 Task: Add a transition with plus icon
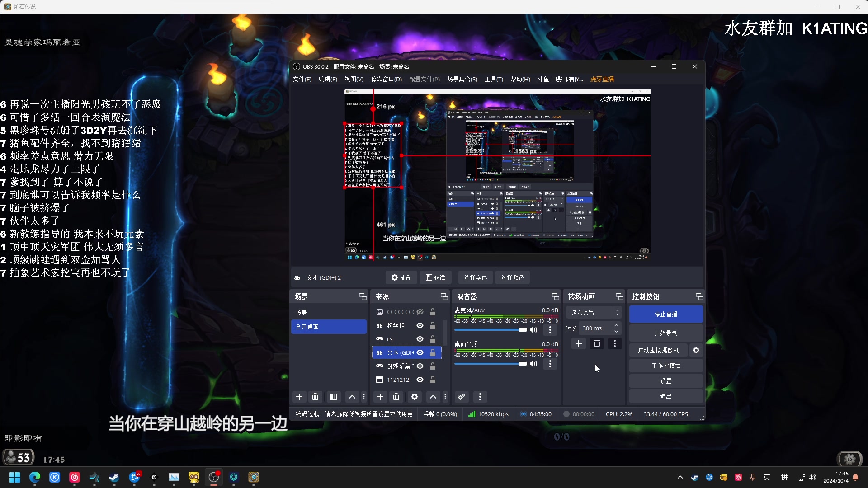point(579,343)
